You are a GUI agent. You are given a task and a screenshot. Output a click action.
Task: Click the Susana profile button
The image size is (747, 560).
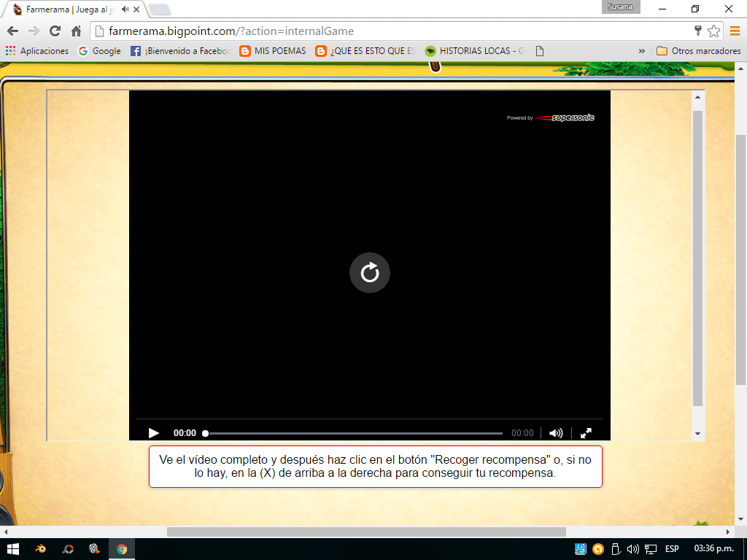click(620, 7)
